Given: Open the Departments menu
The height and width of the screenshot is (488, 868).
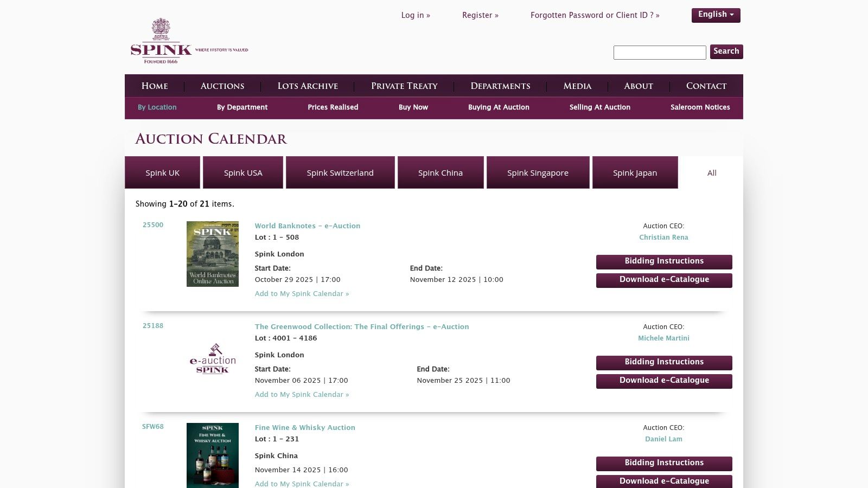Looking at the screenshot, I should click(500, 86).
